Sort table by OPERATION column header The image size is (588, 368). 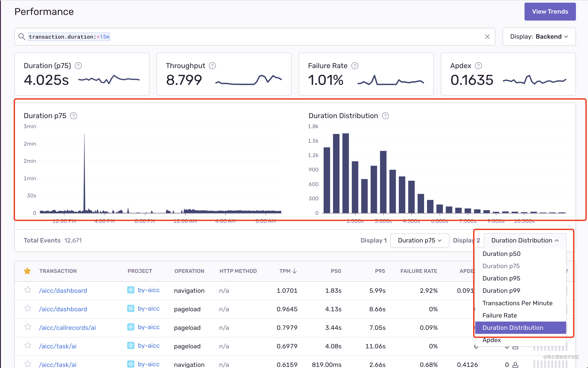[189, 271]
